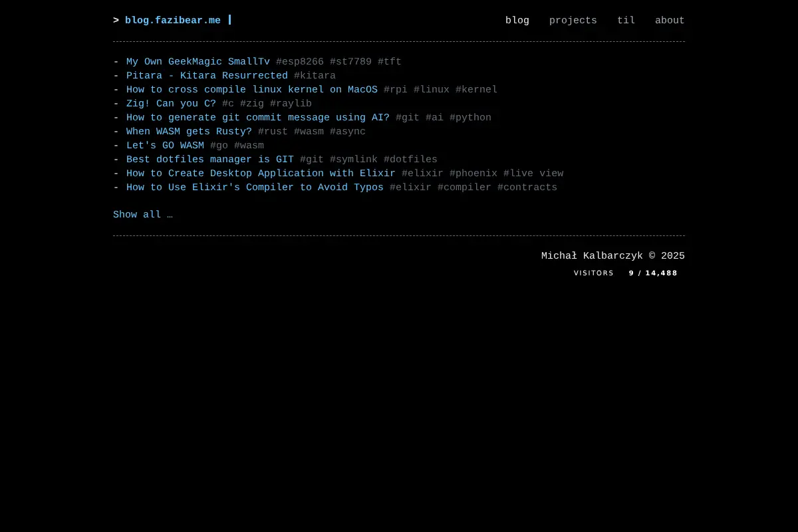Open the blog.fazibear.me home link

[173, 21]
